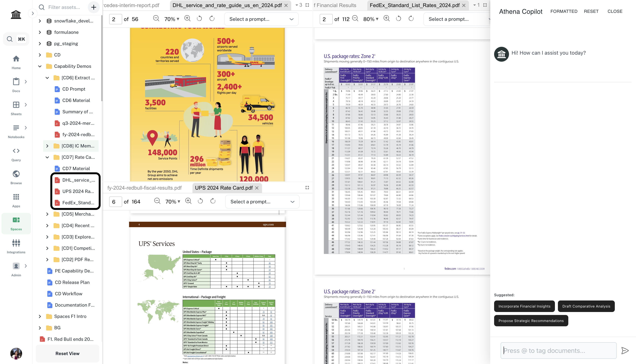Expand the sidebar with the chevron toggle
Image resolution: width=636 pixels, height=364 pixels.
(33, 14)
